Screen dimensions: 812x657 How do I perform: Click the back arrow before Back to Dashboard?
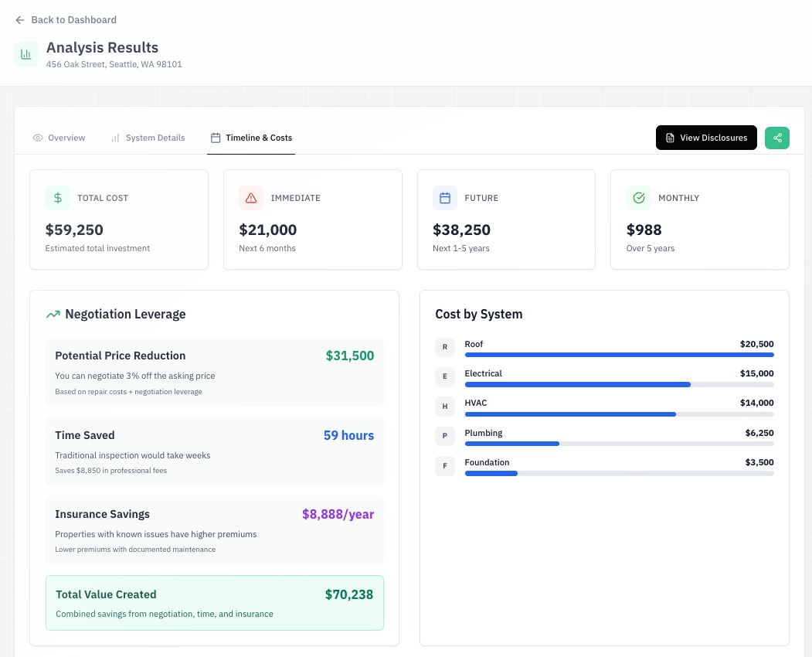(x=20, y=20)
